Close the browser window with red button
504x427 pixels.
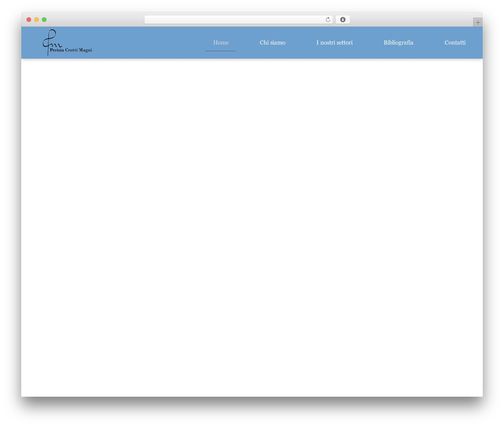(x=29, y=20)
